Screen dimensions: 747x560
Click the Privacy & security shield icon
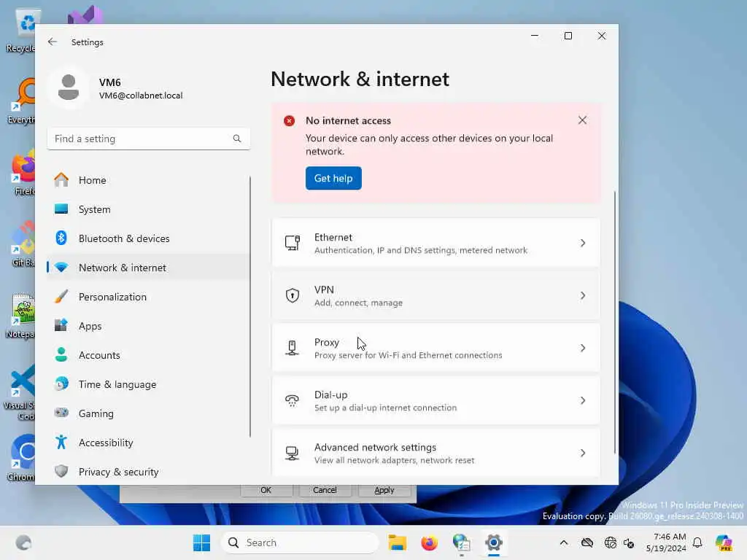pos(61,472)
